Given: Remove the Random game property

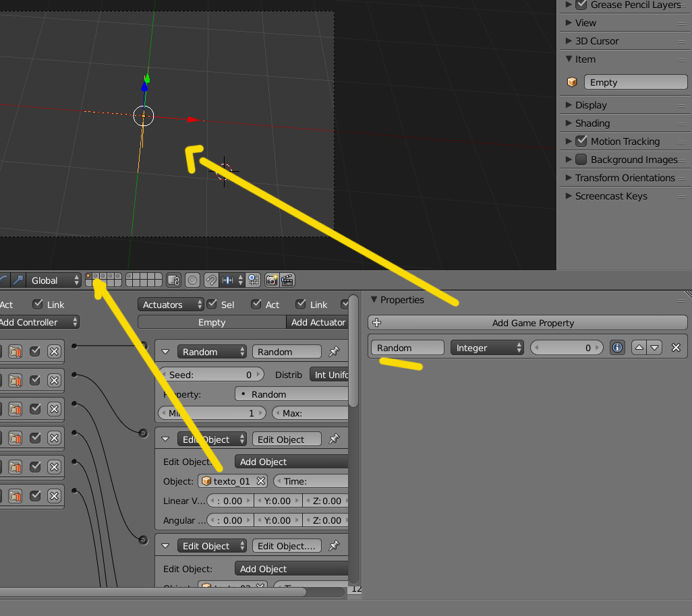Looking at the screenshot, I should point(676,348).
